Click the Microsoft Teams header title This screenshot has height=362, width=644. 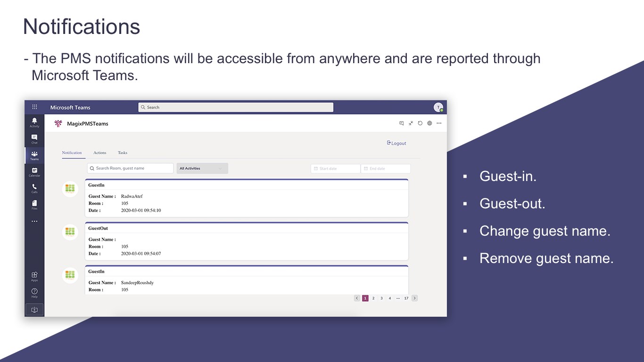70,107
